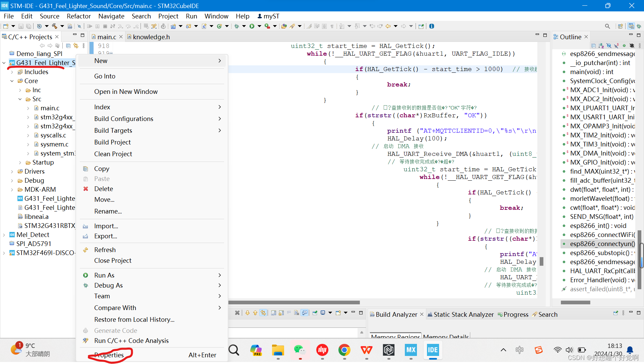Click Run C/C++ Code Analysis entry
Image resolution: width=644 pixels, height=364 pixels.
[x=152, y=341]
